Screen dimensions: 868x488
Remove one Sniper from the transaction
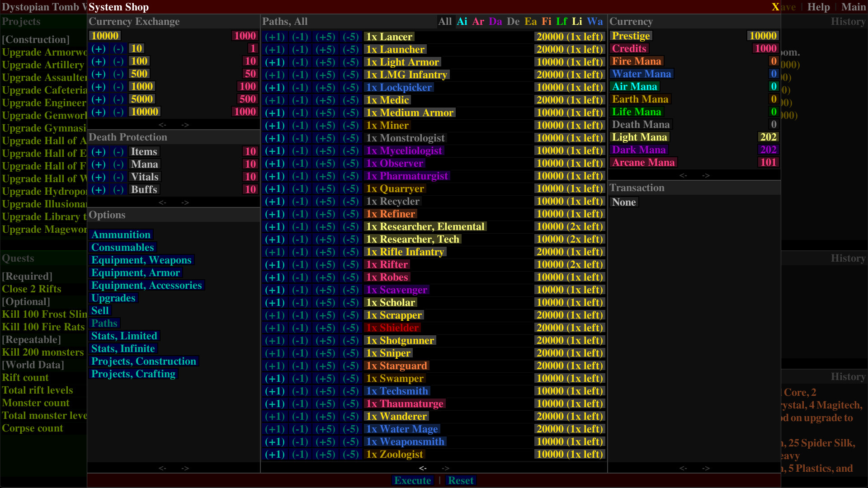point(300,353)
